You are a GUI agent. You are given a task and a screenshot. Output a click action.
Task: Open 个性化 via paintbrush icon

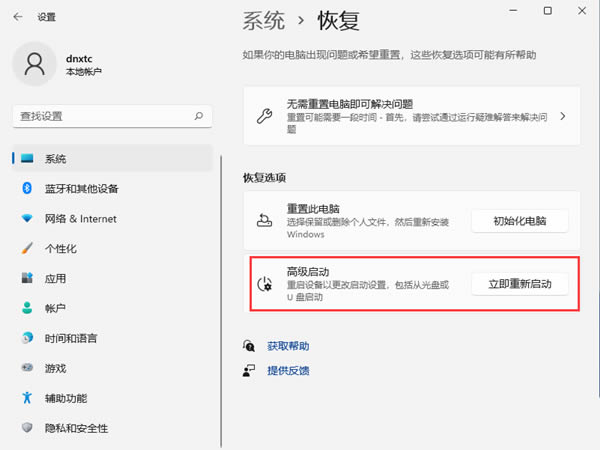pos(28,249)
